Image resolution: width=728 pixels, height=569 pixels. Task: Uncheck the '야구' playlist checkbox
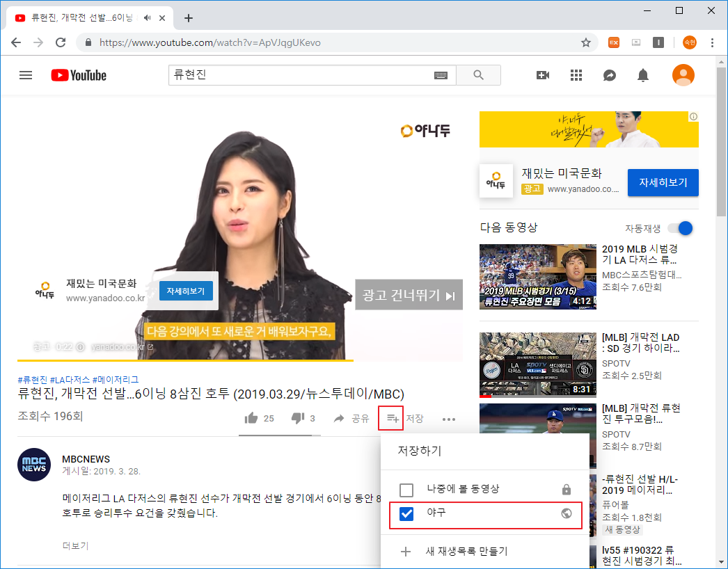point(406,514)
